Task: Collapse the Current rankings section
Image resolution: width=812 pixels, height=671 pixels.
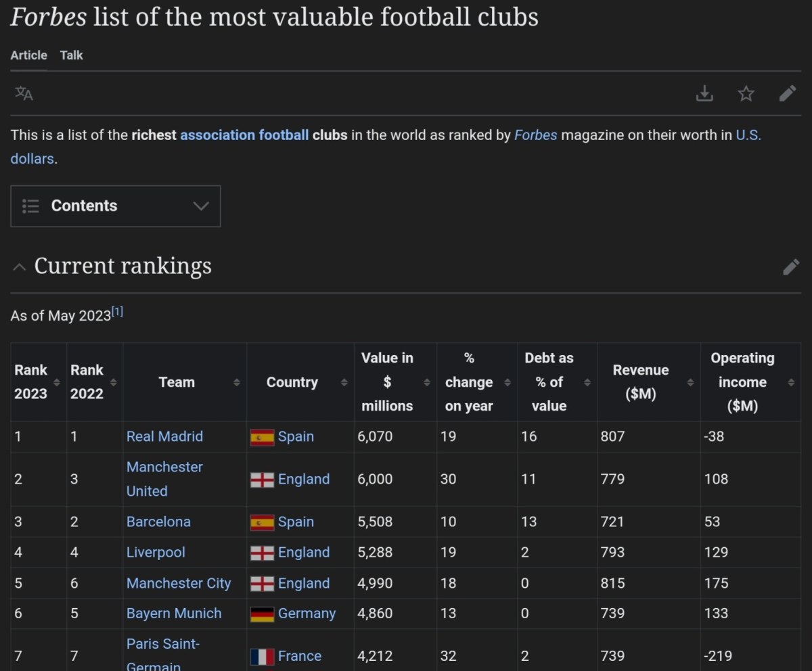Action: point(20,267)
